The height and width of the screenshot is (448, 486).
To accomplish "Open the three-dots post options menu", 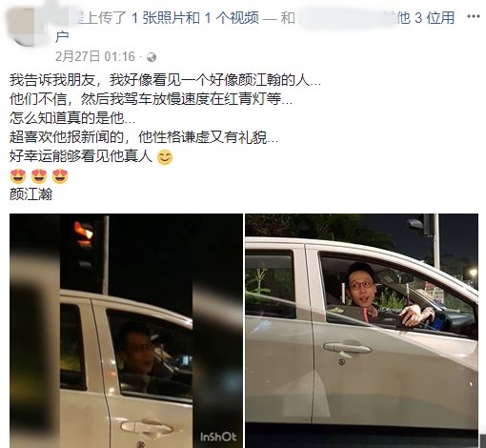I will point(473,16).
